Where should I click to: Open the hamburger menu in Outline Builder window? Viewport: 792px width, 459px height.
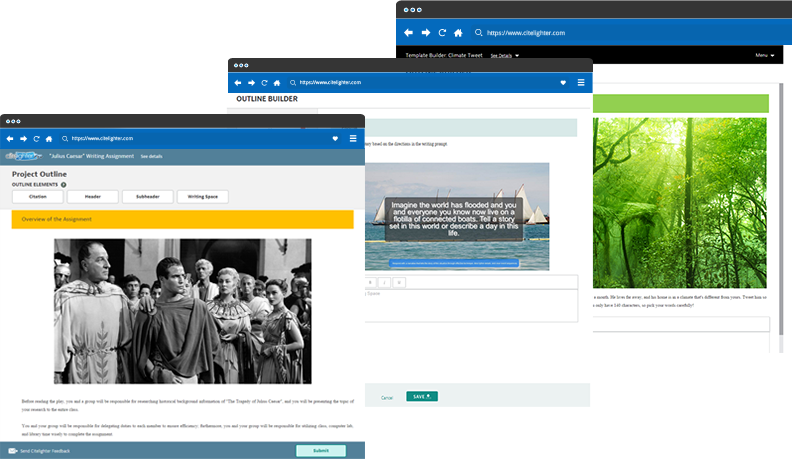click(581, 82)
